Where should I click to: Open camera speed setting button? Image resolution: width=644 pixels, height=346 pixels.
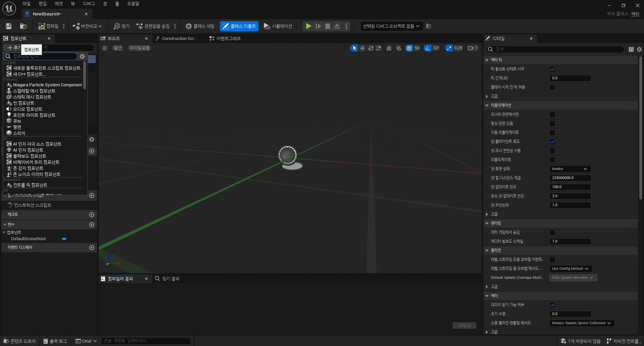tap(473, 48)
